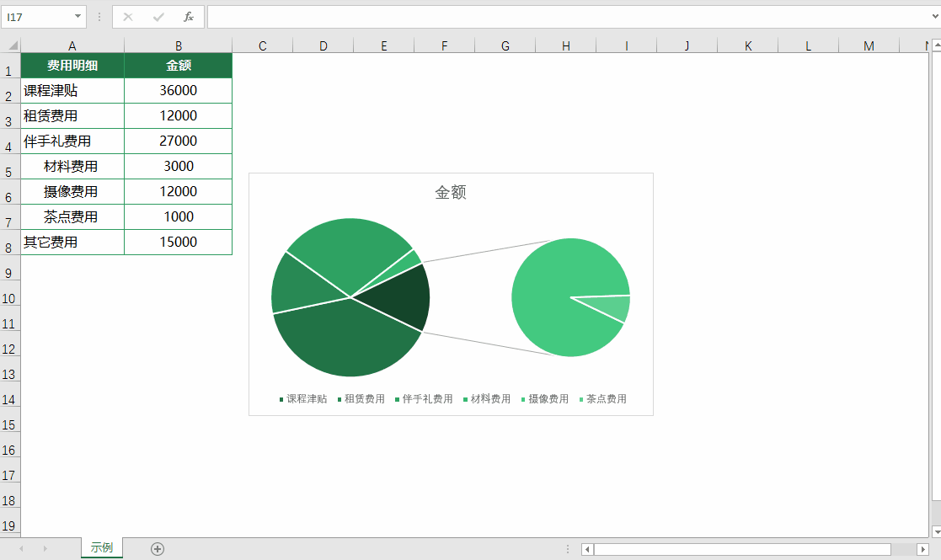941x560 pixels.
Task: Click the 伴手礼费用 legend entry
Action: [x=424, y=398]
